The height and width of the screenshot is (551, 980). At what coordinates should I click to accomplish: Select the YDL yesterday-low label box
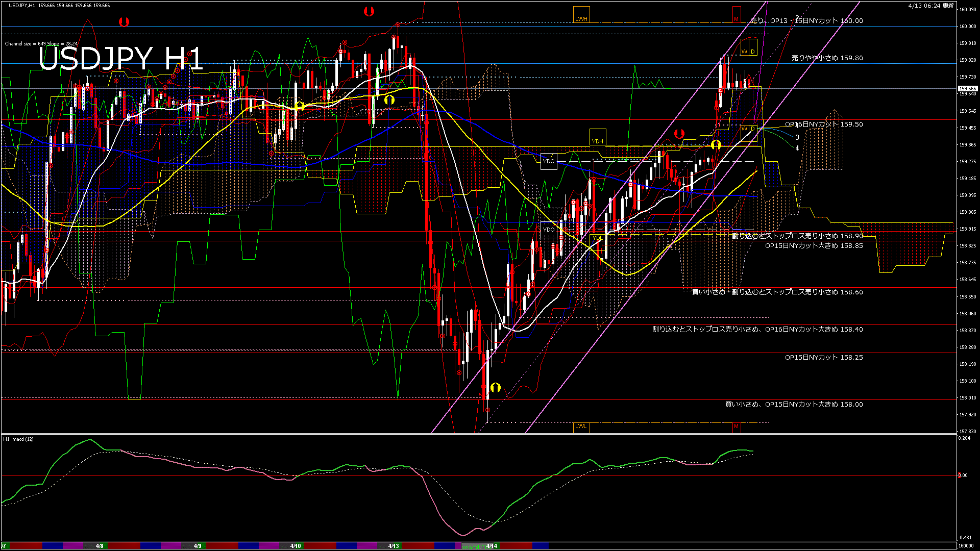tap(597, 239)
